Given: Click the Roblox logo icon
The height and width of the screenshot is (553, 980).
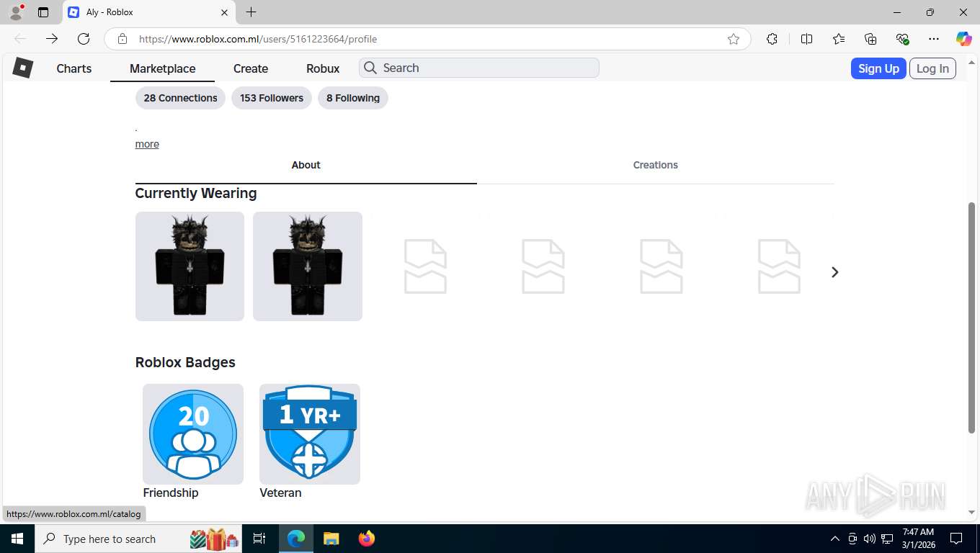Looking at the screenshot, I should (23, 68).
